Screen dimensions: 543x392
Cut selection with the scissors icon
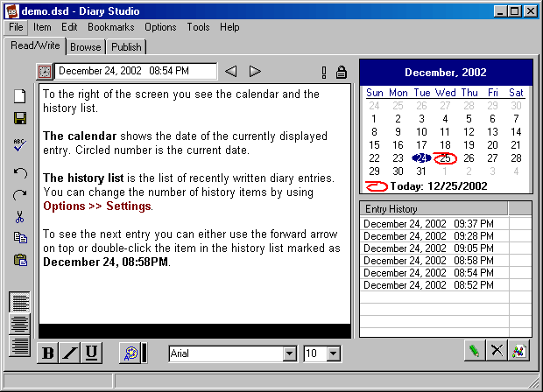coord(20,217)
